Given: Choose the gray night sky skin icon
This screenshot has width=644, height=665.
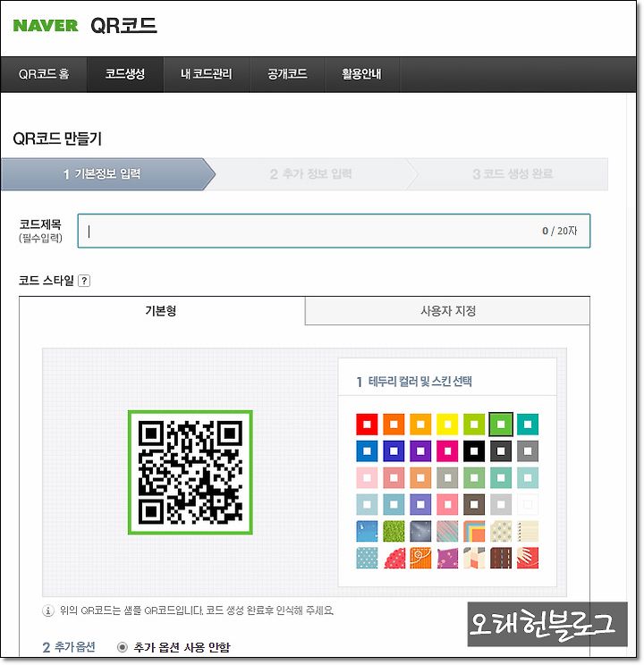Looking at the screenshot, I should click(x=420, y=531).
